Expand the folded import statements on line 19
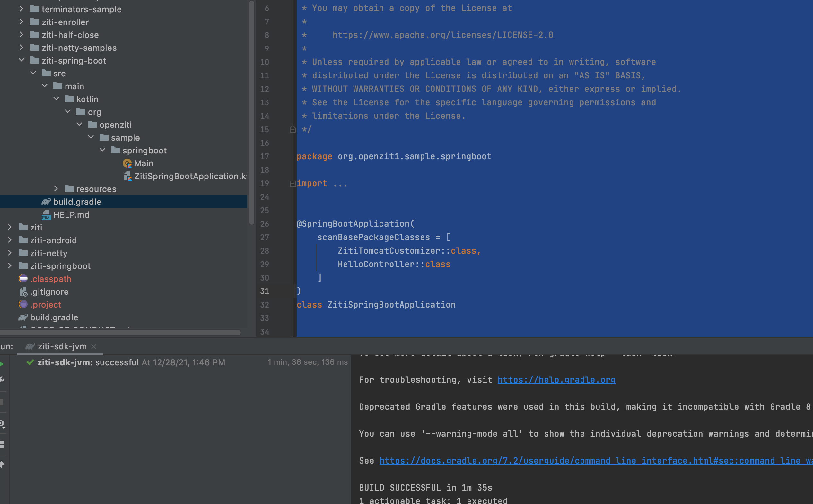The width and height of the screenshot is (813, 504). (x=293, y=184)
